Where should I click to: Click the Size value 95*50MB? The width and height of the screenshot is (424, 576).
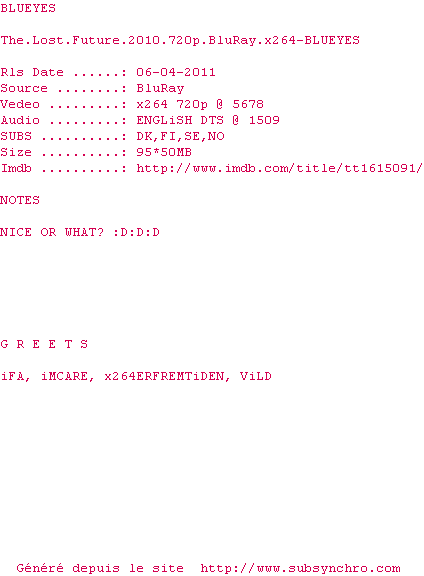(x=164, y=152)
